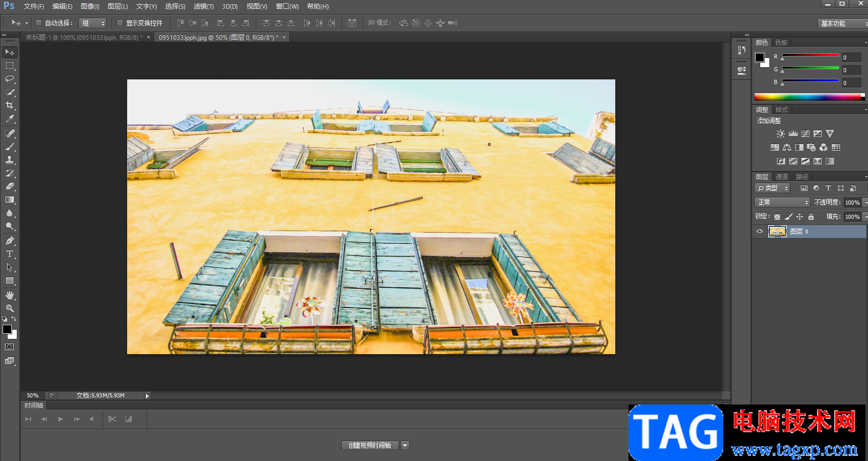
Task: Switch to the 通道 tab
Action: [x=782, y=177]
